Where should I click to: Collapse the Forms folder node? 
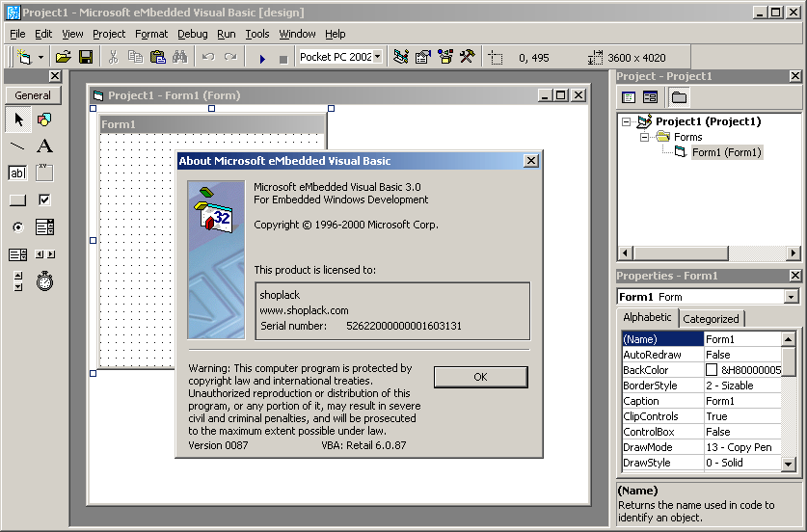(644, 138)
